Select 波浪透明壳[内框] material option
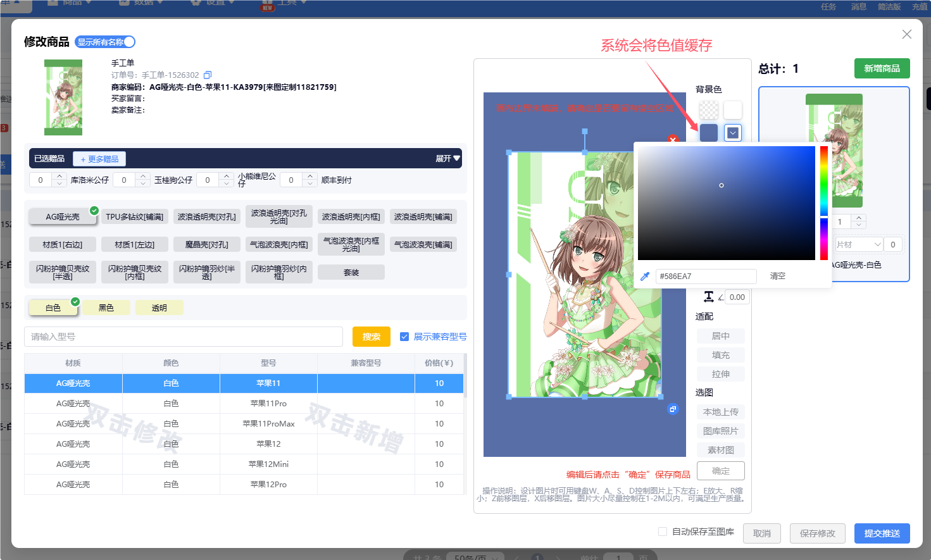The image size is (931, 560). [x=351, y=217]
